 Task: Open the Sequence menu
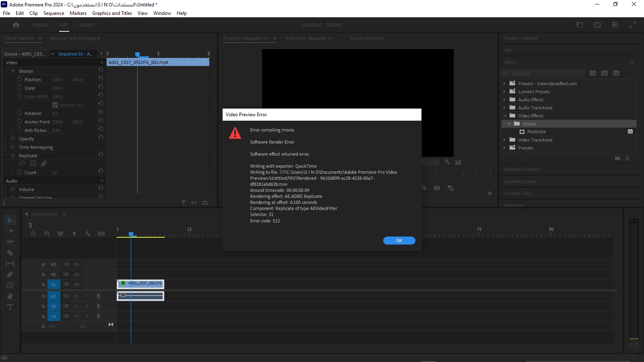(x=54, y=13)
